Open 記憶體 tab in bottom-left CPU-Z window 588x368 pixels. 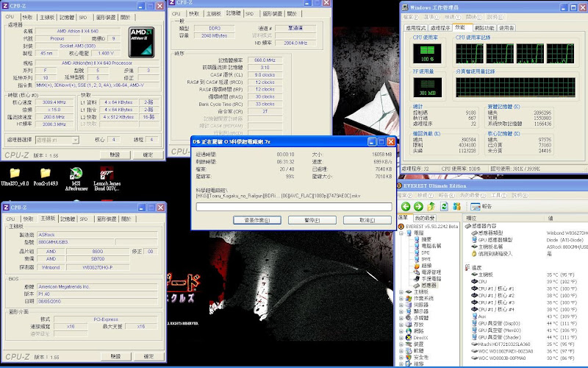pos(68,219)
